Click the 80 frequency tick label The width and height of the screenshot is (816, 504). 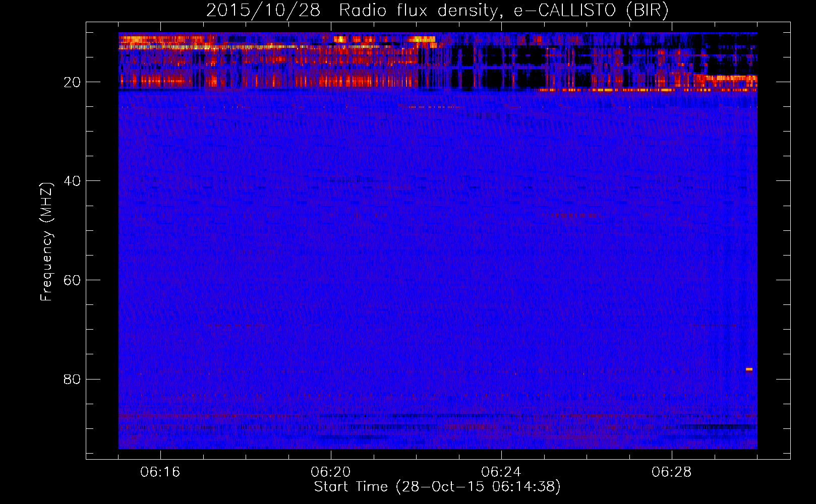click(x=72, y=379)
